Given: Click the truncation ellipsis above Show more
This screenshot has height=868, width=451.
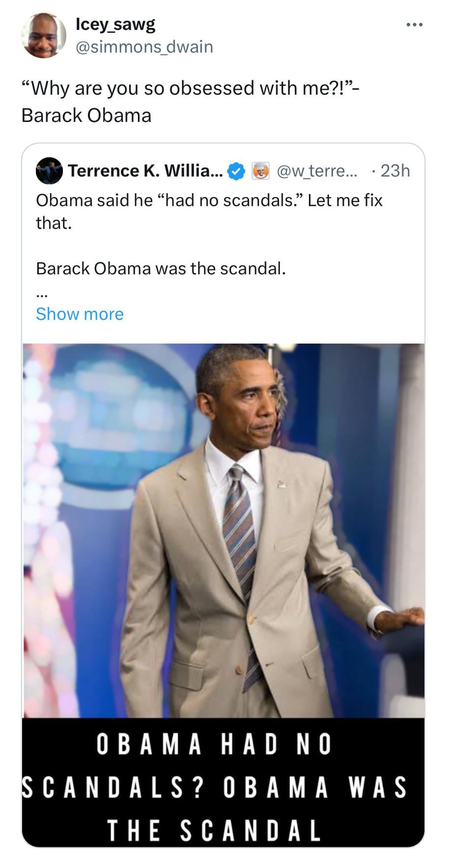Looking at the screenshot, I should [x=42, y=295].
